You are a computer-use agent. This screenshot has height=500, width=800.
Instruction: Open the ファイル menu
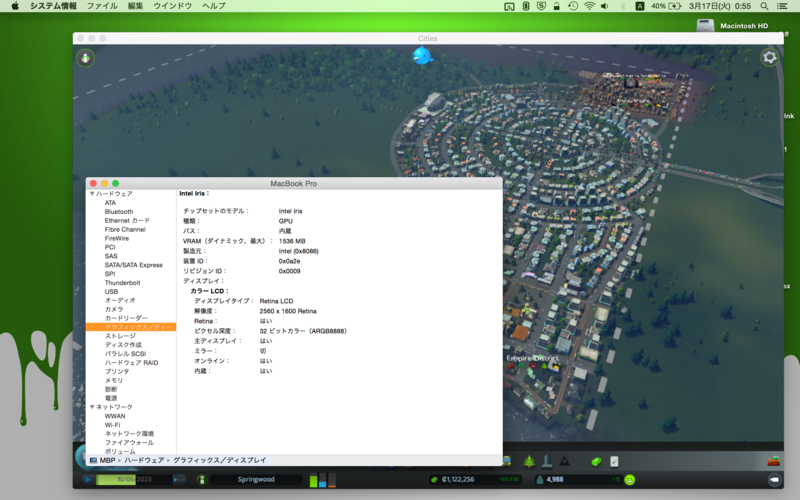102,6
